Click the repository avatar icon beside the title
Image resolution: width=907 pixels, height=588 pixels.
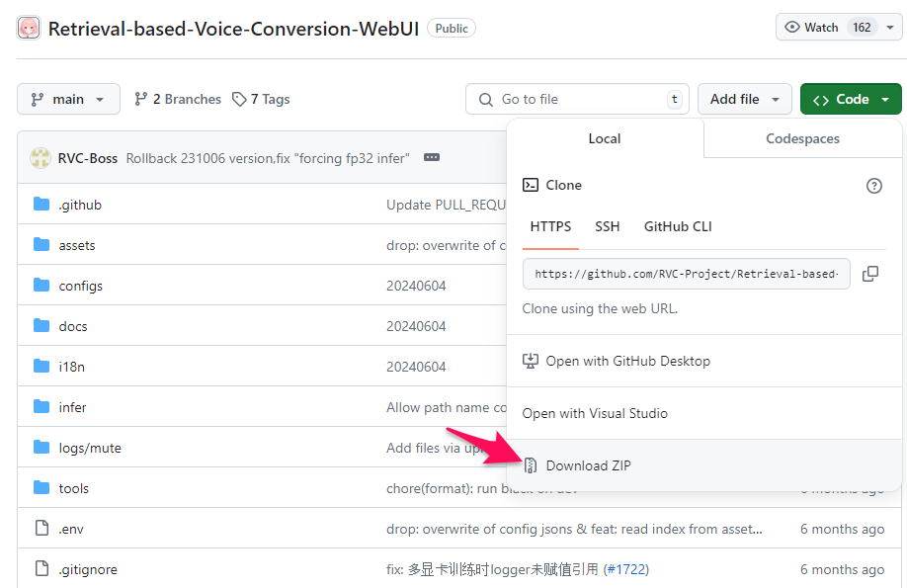(x=29, y=29)
